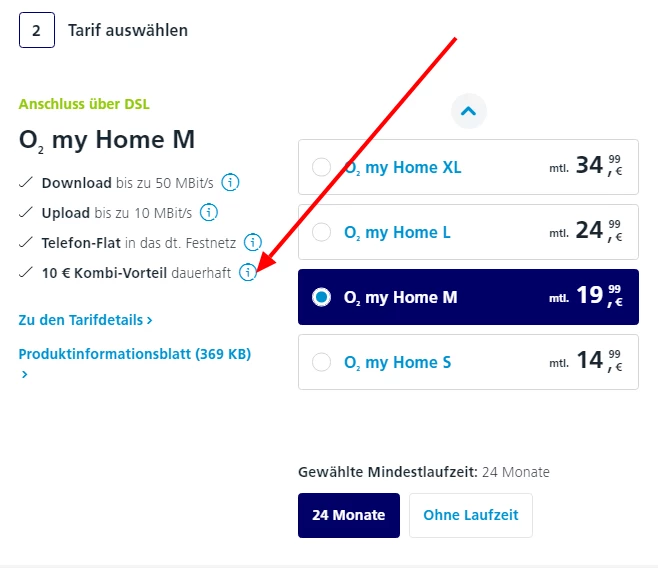Switch to Ohne Laufzeit option
Viewport: 658px width, 568px height.
tap(470, 515)
